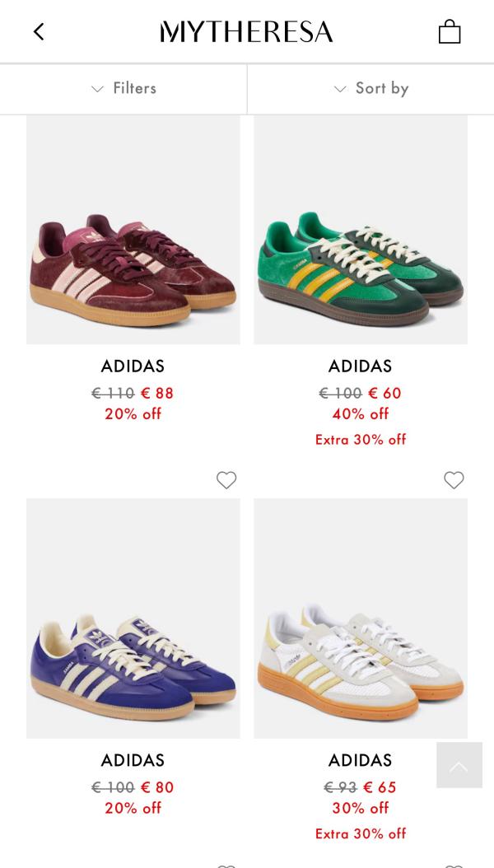
Task: Open the shopping bag
Action: pos(450,32)
